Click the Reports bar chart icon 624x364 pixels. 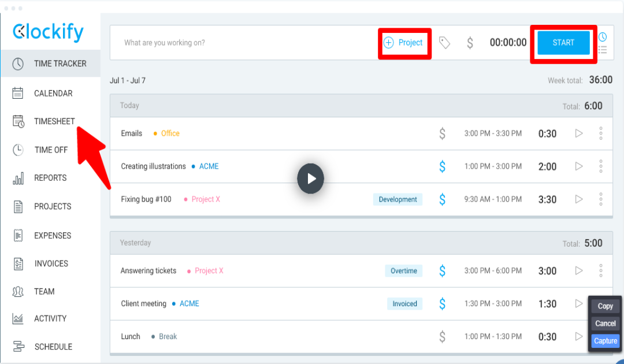(x=18, y=178)
